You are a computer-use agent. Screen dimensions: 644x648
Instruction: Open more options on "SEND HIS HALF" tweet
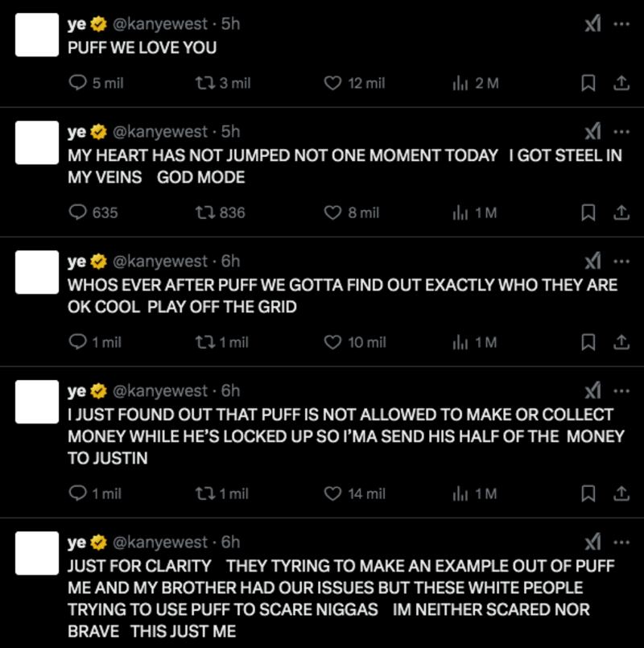pyautogui.click(x=621, y=391)
